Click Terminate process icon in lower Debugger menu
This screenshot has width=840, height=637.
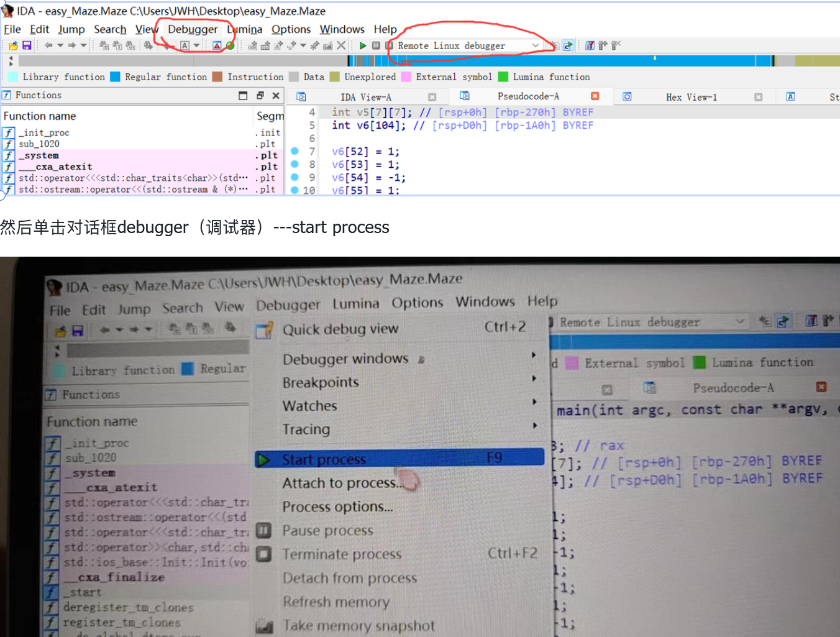[264, 554]
